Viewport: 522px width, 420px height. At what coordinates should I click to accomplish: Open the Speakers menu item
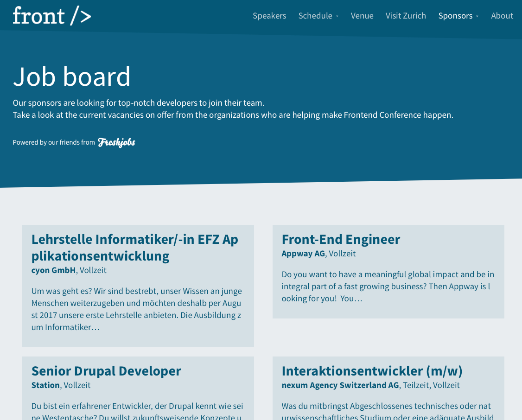[x=269, y=16]
